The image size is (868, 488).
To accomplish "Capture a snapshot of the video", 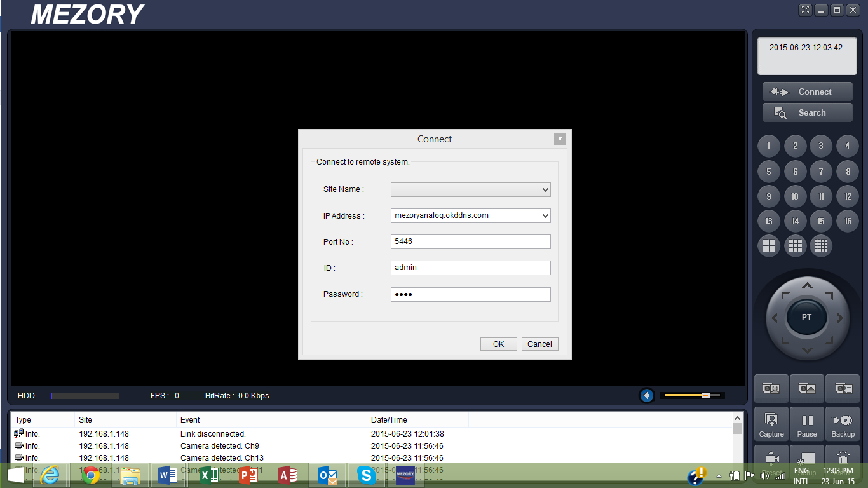I will tap(771, 424).
